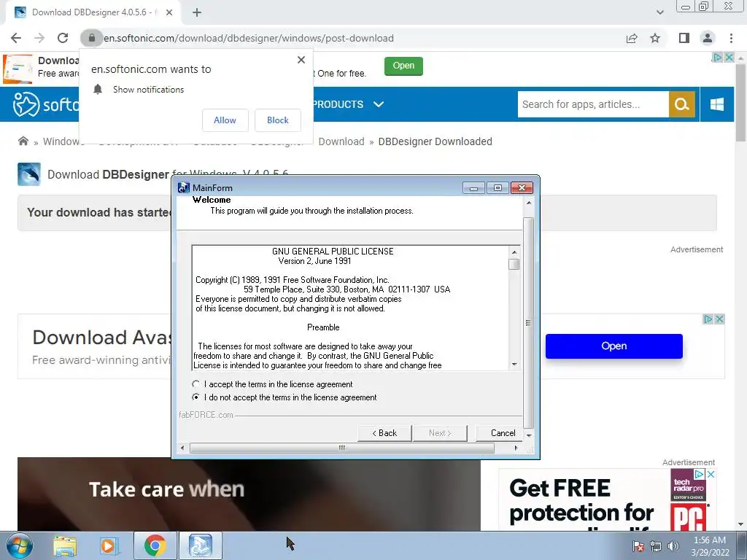Allow notifications from en.softonic.com

click(225, 120)
